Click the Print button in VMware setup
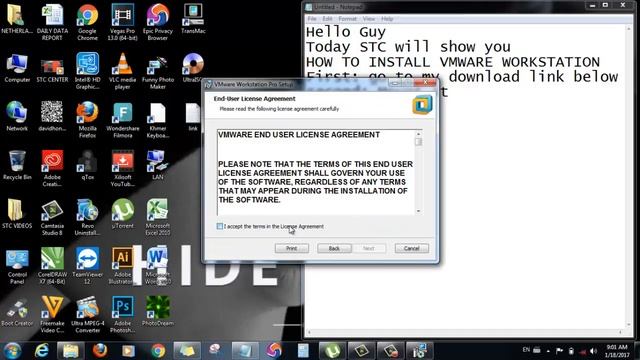Screen dimensions: 640x360 click(x=291, y=248)
